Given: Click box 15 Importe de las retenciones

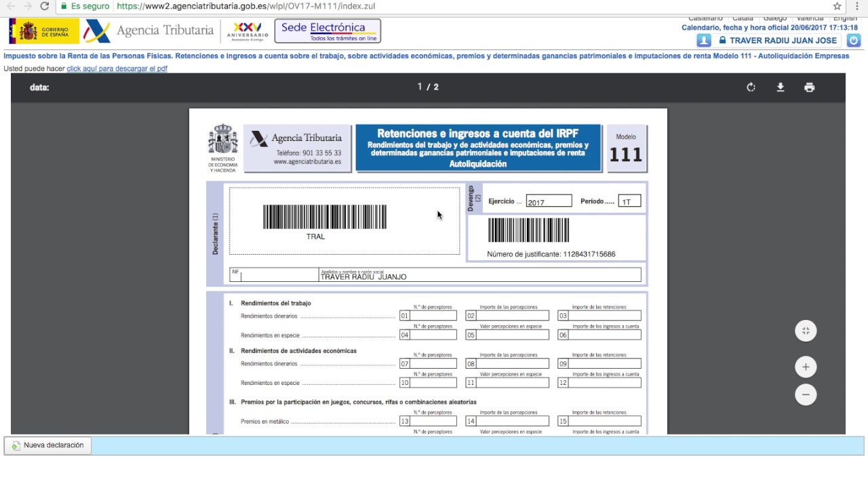Looking at the screenshot, I should coord(599,421).
